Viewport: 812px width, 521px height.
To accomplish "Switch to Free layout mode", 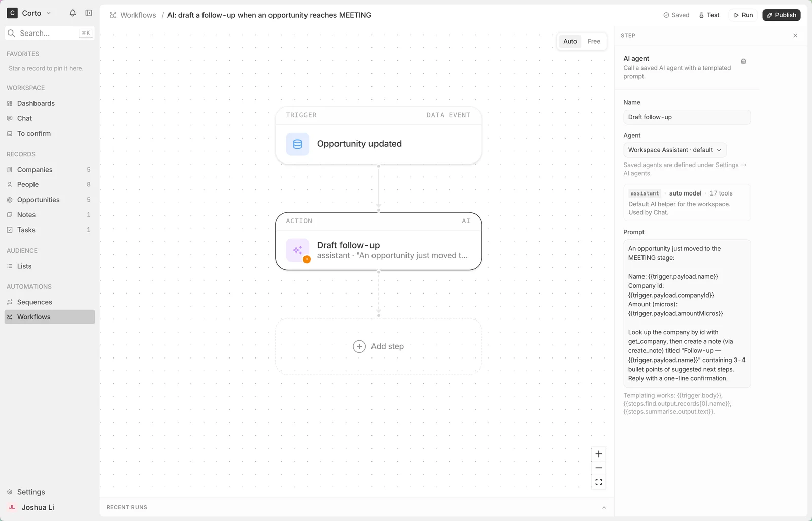I will 594,41.
